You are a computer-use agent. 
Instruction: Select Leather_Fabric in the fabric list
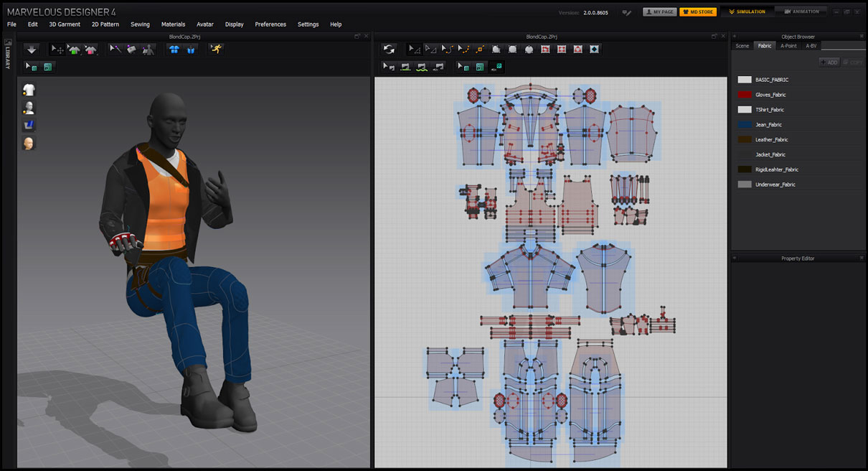(771, 140)
